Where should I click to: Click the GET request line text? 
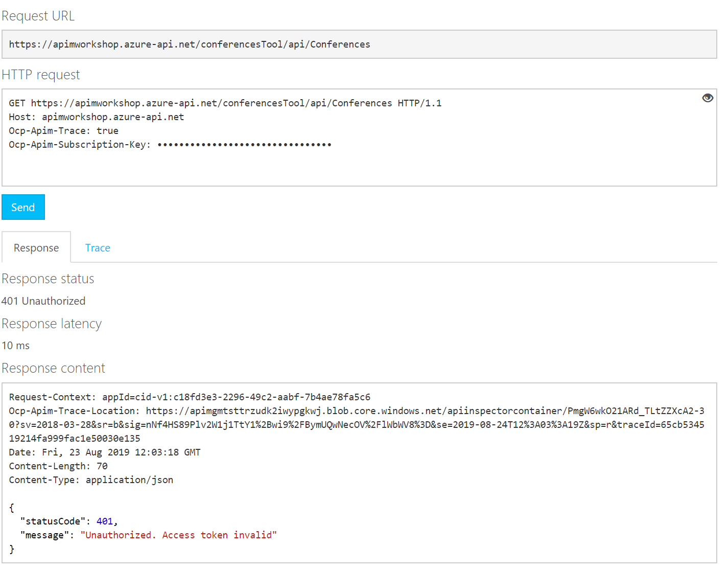tap(225, 103)
